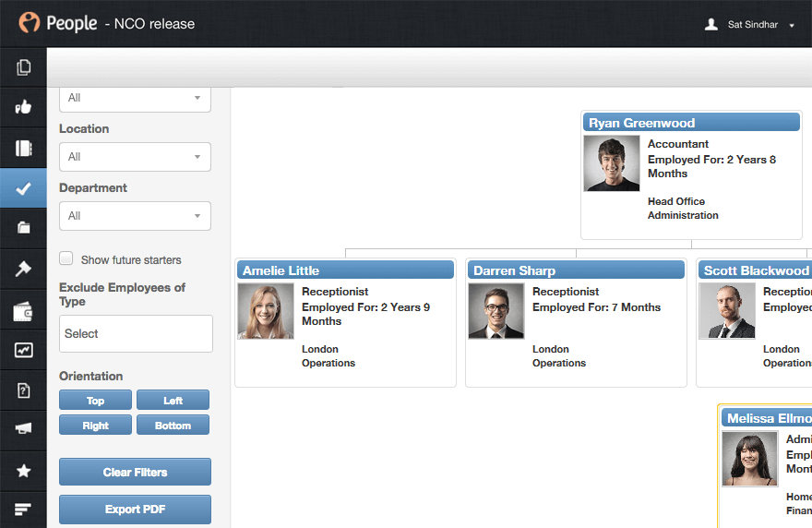Click 'London' on Darren Sharp's card

coord(551,349)
